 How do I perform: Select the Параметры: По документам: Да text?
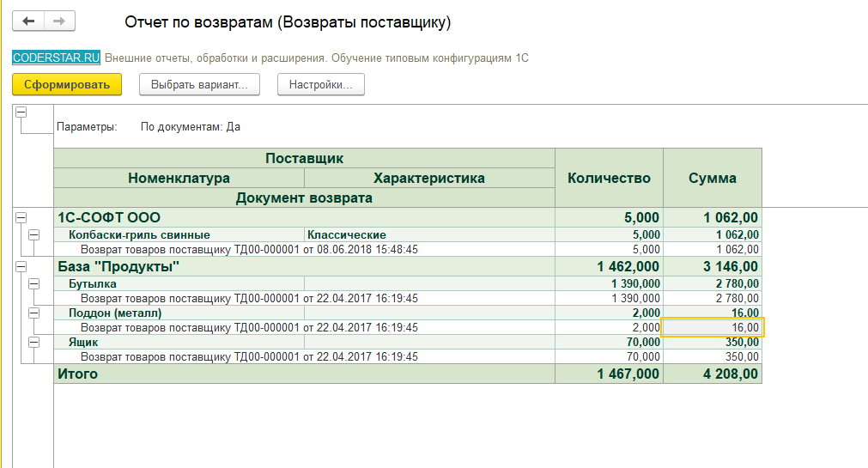click(149, 127)
